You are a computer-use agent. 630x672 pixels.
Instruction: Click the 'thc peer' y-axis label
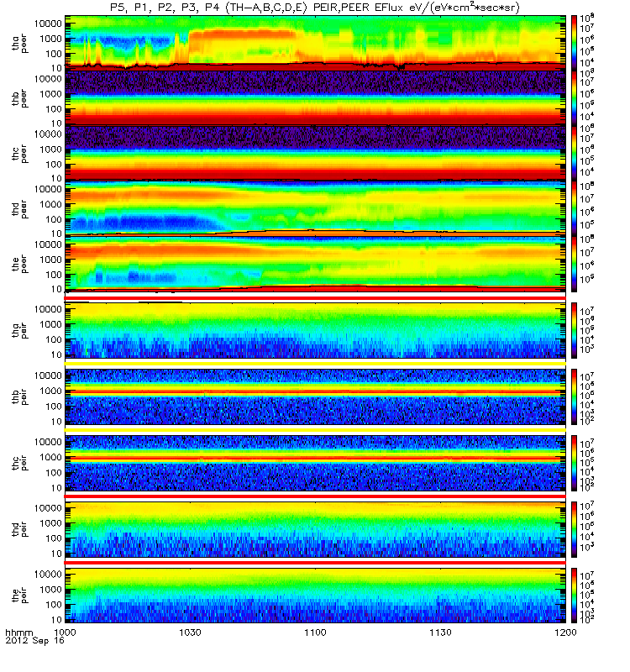pyautogui.click(x=19, y=154)
